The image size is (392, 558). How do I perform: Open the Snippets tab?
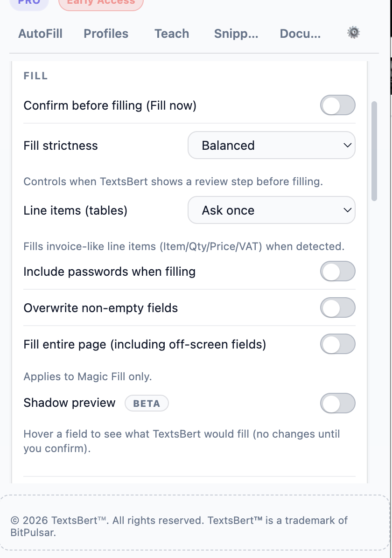(236, 34)
